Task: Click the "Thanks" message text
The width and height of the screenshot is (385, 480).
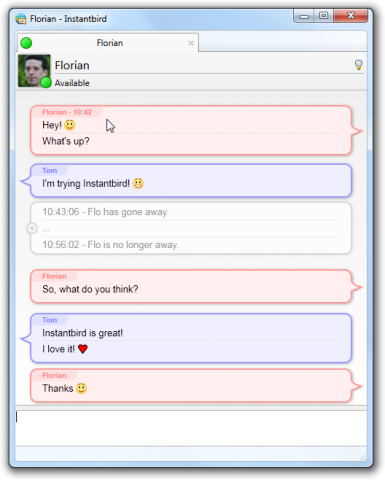Action: tap(58, 388)
